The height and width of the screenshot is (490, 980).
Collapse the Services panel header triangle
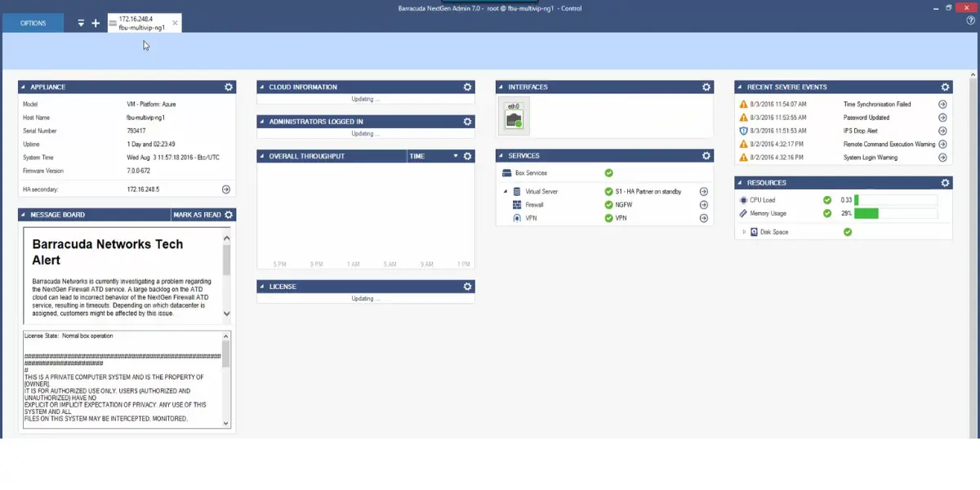(x=501, y=155)
